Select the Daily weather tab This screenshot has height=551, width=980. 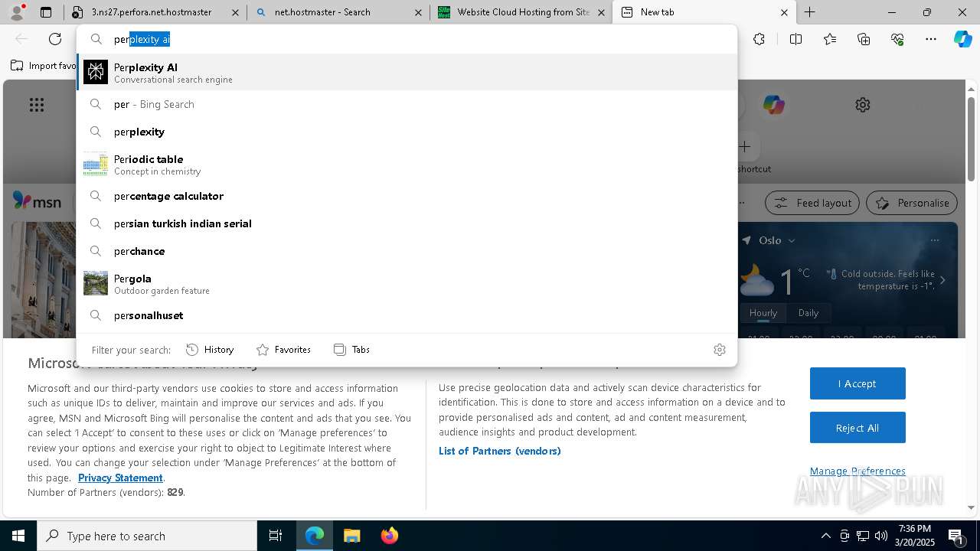(x=808, y=313)
